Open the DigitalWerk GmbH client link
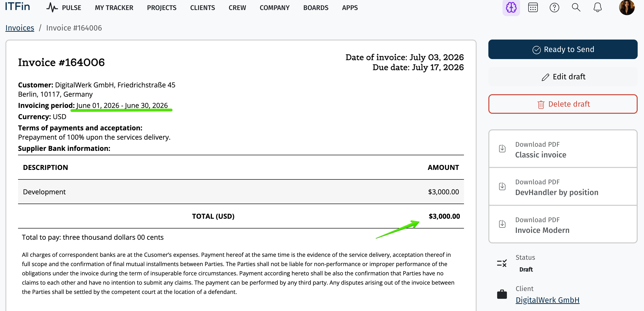 [x=547, y=300]
